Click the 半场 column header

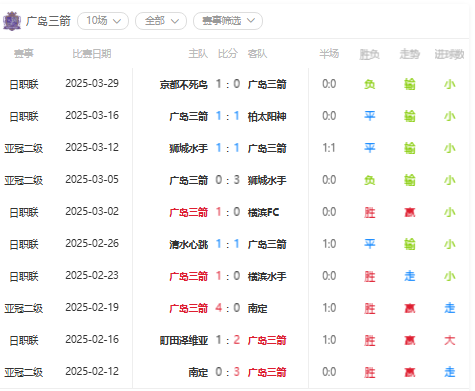point(329,54)
